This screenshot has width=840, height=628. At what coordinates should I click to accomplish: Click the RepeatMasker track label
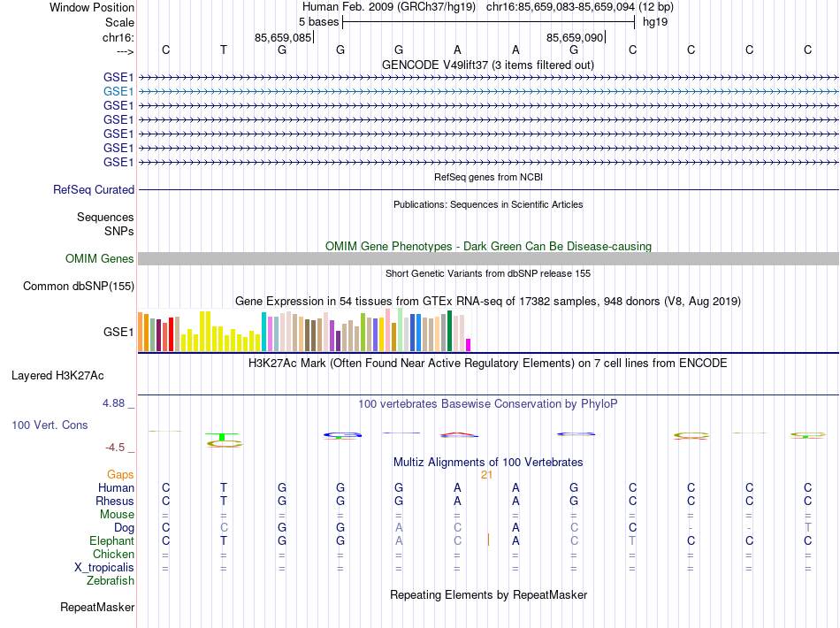pyautogui.click(x=97, y=607)
